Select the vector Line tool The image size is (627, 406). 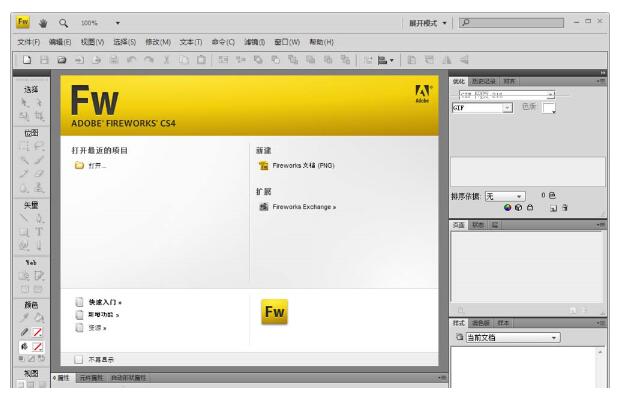point(24,218)
